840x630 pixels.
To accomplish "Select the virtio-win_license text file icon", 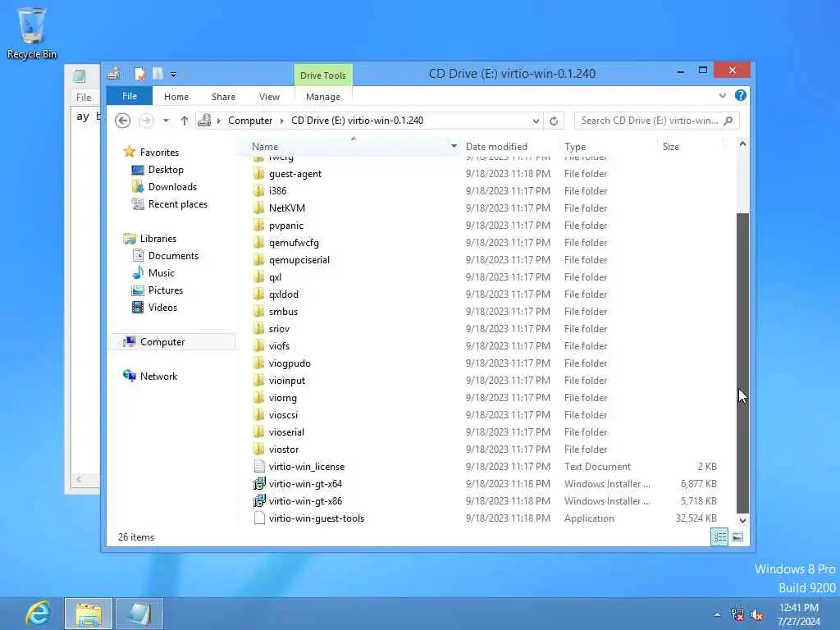I will [x=259, y=466].
